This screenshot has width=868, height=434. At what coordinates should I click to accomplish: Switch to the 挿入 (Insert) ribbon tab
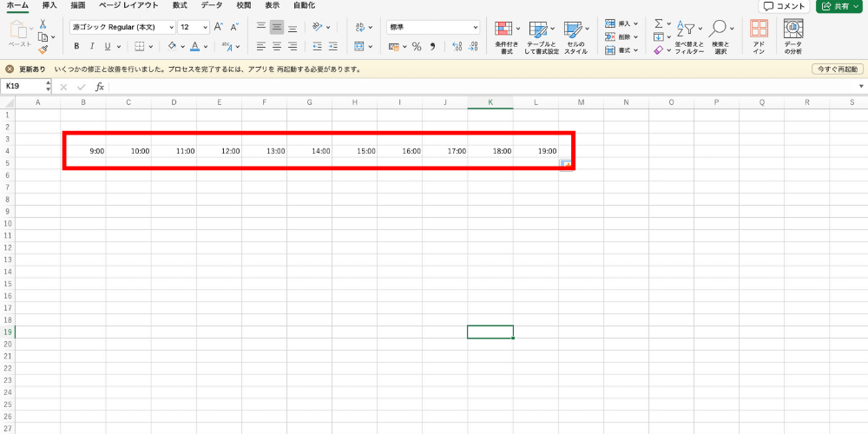pos(49,5)
